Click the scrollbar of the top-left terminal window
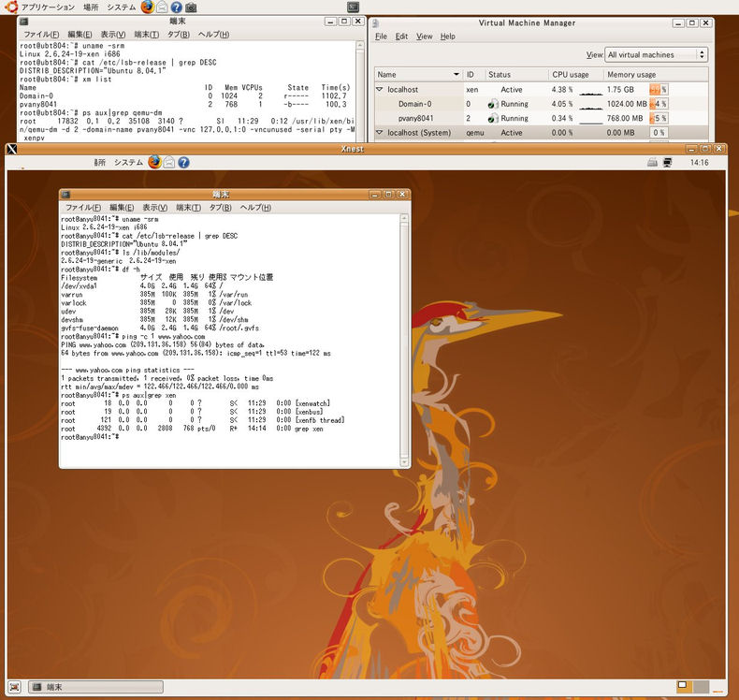Viewport: 739px width, 700px height. click(x=360, y=92)
